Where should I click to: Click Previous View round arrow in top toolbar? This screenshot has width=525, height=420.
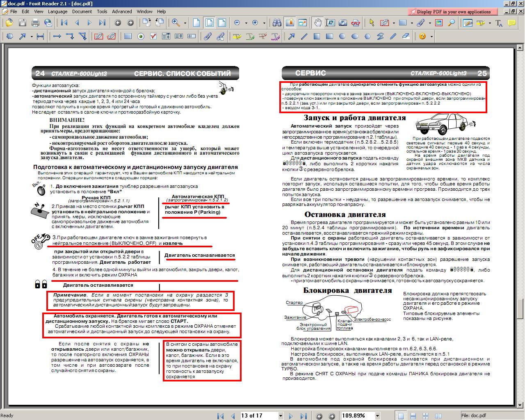[118, 23]
